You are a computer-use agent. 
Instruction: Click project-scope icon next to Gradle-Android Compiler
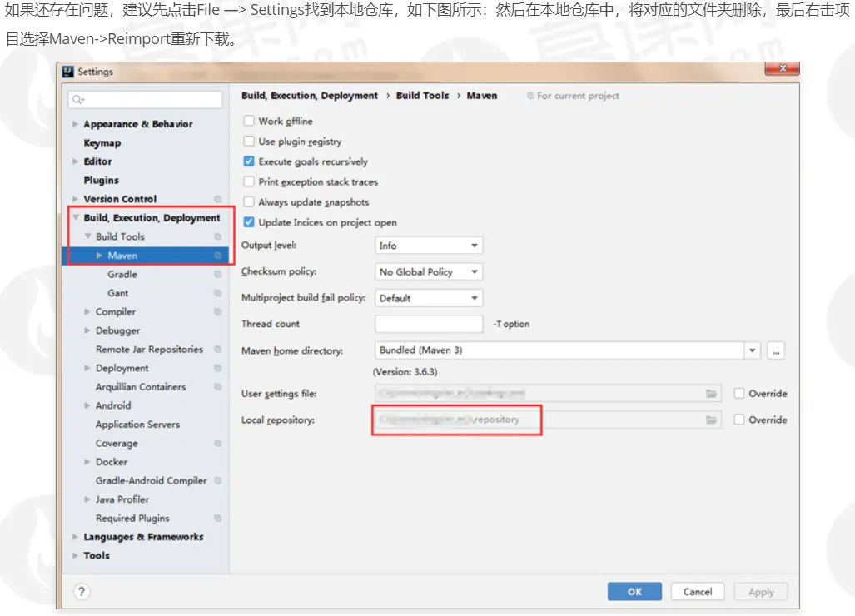click(217, 480)
